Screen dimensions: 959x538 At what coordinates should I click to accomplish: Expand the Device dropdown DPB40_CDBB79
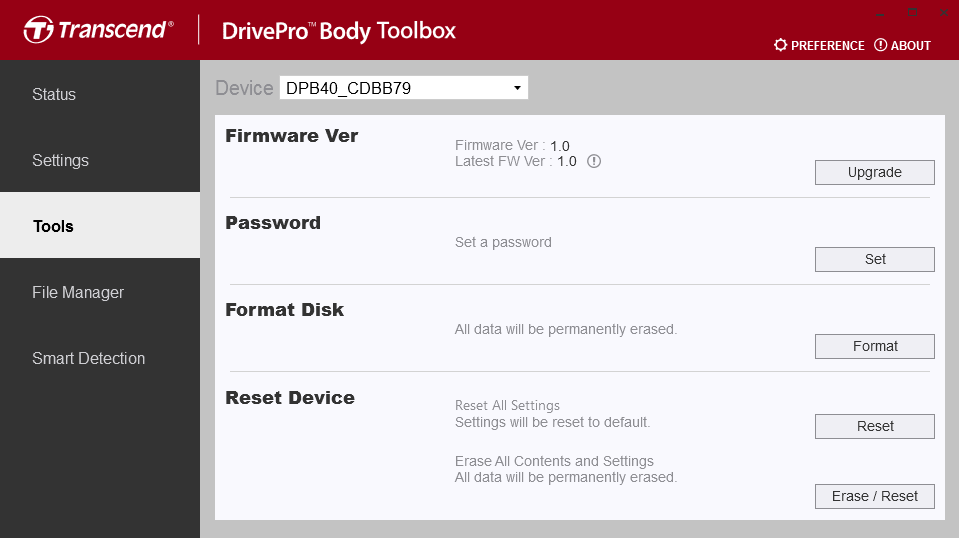pyautogui.click(x=404, y=88)
